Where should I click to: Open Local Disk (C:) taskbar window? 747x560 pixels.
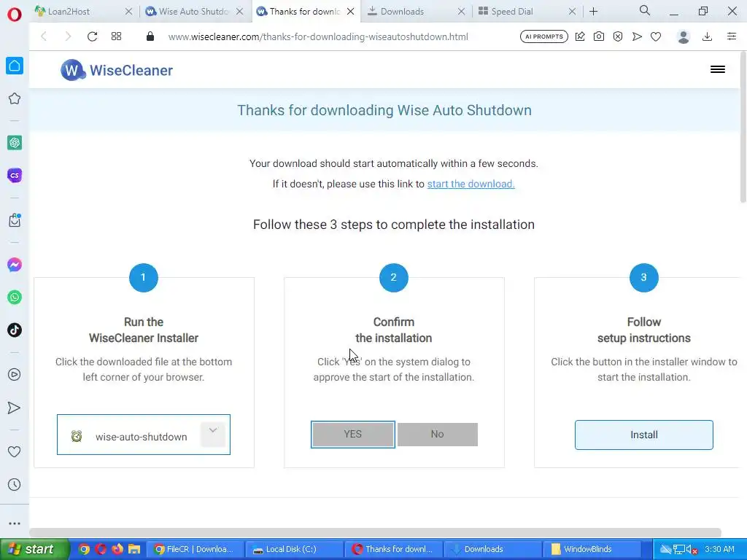pyautogui.click(x=294, y=549)
